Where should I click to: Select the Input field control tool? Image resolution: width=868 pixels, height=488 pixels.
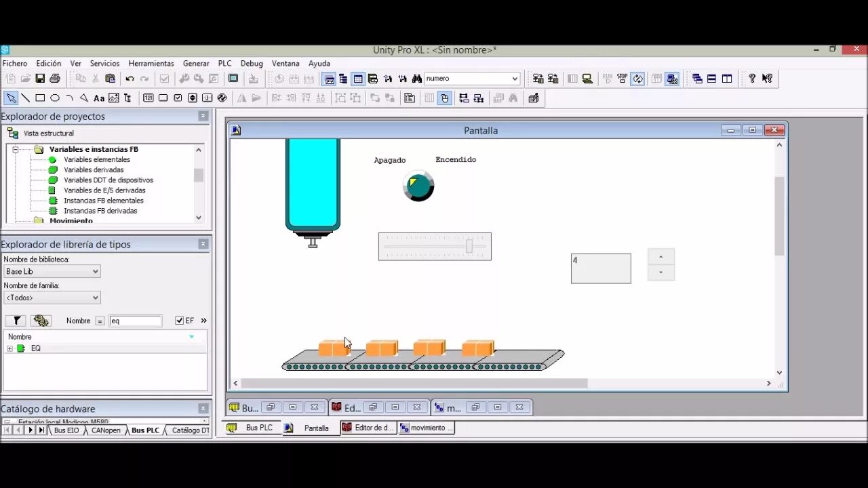149,98
